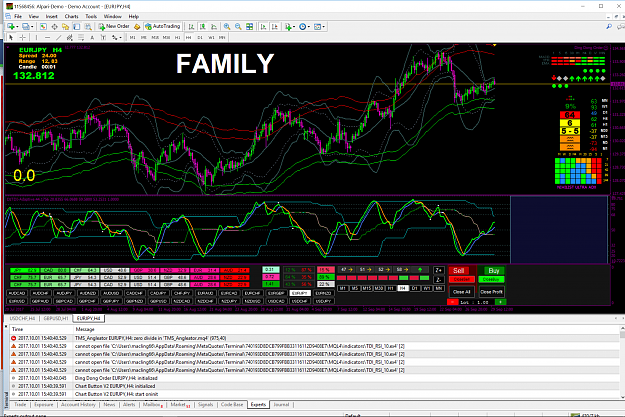Click the green Buy button

493,271
